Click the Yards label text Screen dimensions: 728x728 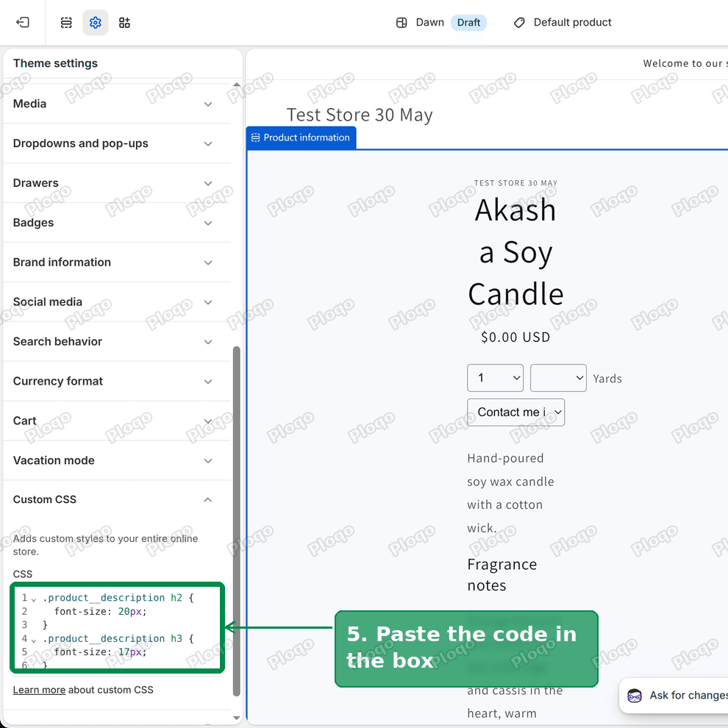(607, 379)
